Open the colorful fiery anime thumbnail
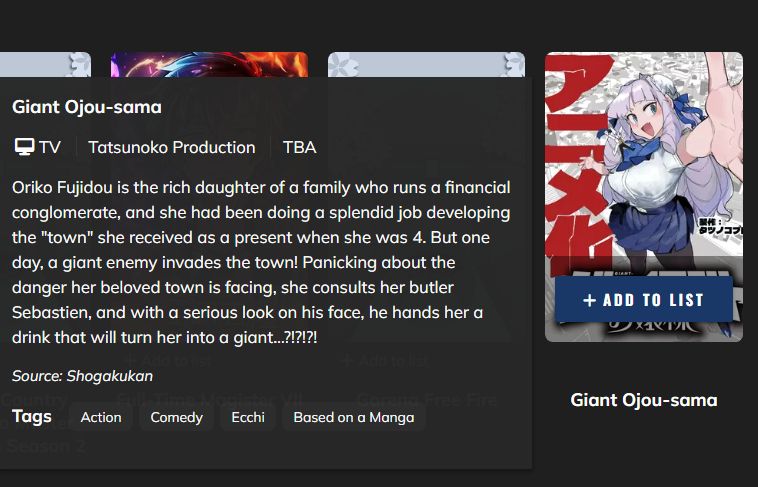Image resolution: width=758 pixels, height=487 pixels. [208, 64]
